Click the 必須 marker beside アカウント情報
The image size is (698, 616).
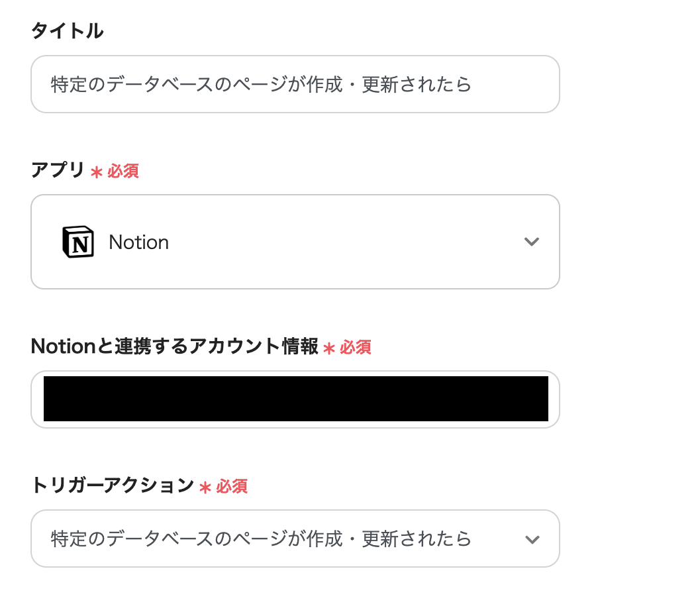tap(356, 347)
